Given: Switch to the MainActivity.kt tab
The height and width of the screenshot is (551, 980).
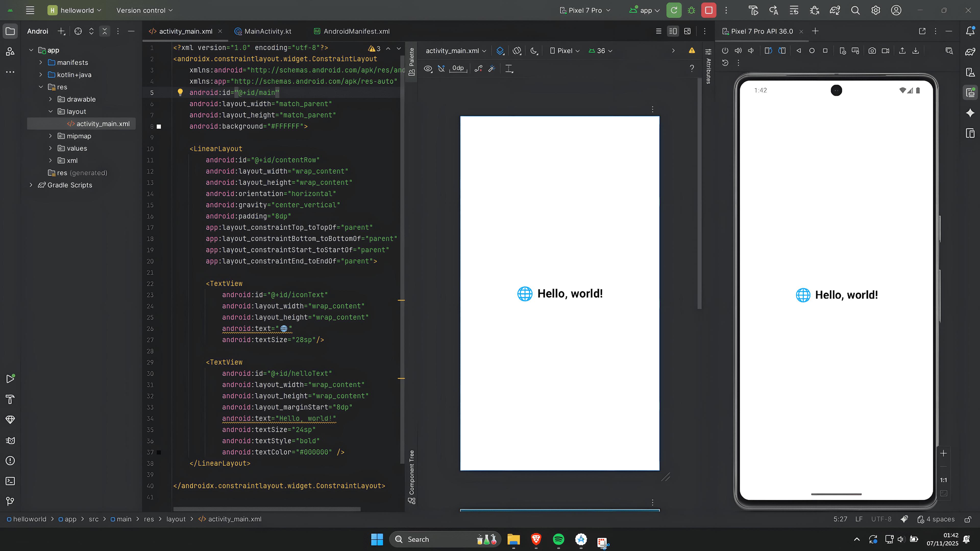Looking at the screenshot, I should click(x=267, y=31).
